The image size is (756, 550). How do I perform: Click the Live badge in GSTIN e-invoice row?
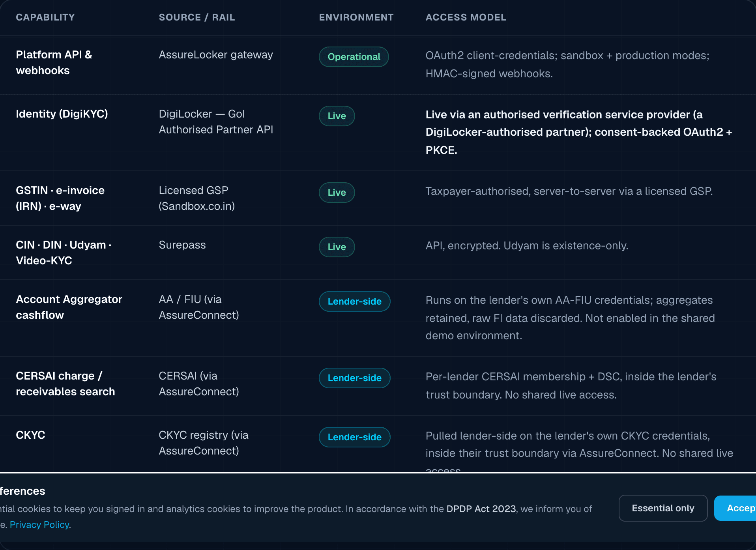click(337, 193)
